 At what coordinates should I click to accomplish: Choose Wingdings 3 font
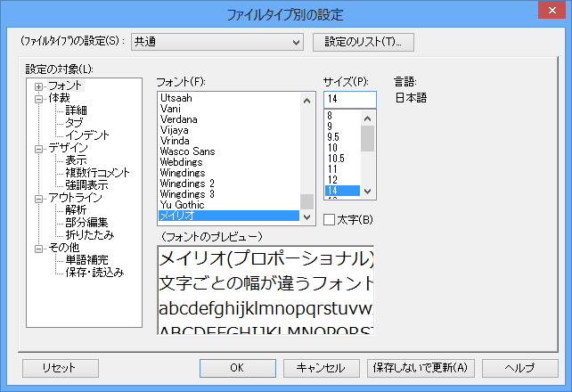coord(229,194)
